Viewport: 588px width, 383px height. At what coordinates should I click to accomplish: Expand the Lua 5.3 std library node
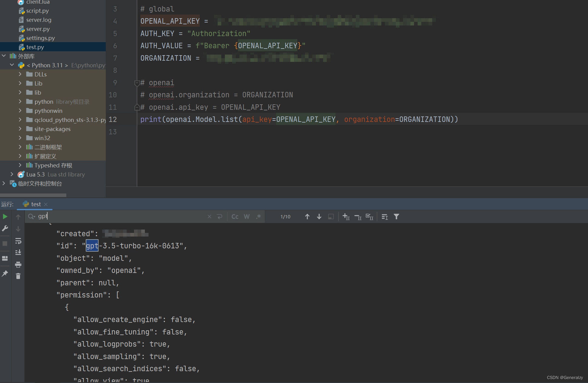click(x=12, y=174)
